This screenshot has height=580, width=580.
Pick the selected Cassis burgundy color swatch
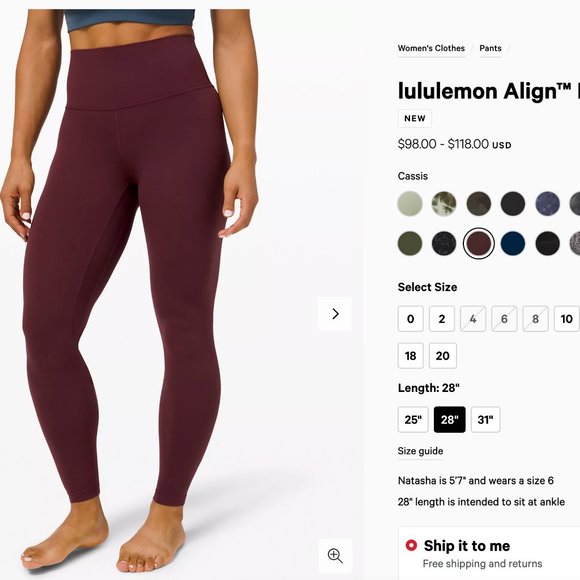(479, 243)
